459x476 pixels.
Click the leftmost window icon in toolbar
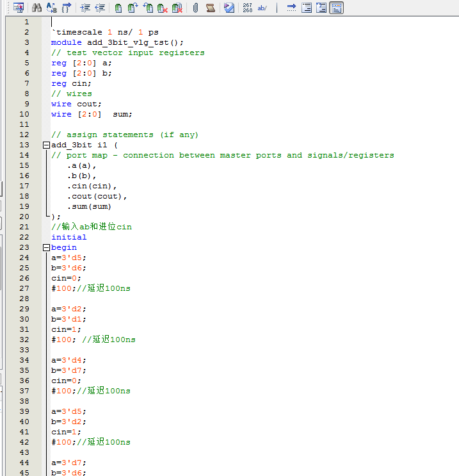(19, 8)
